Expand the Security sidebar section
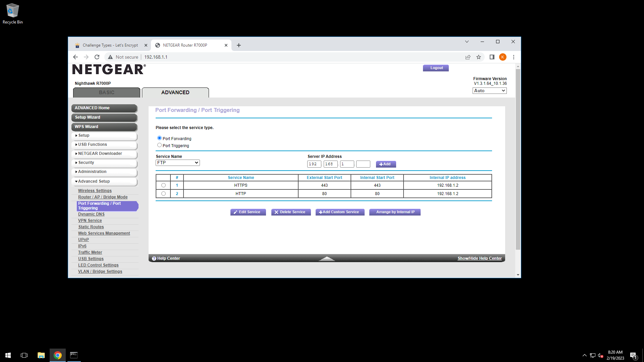 pyautogui.click(x=86, y=163)
